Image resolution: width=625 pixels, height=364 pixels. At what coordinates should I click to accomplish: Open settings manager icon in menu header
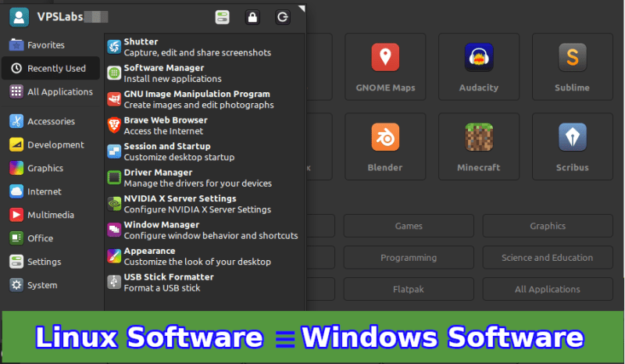point(223,17)
